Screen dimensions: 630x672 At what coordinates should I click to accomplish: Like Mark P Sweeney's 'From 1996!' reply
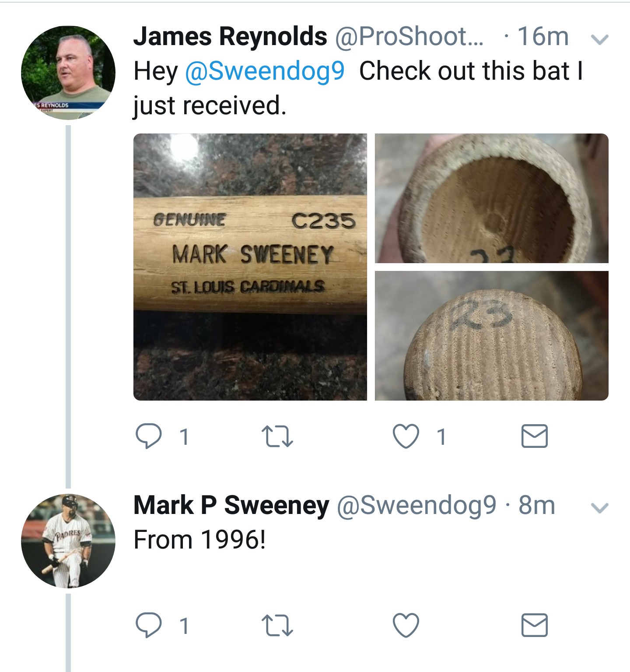click(x=406, y=625)
